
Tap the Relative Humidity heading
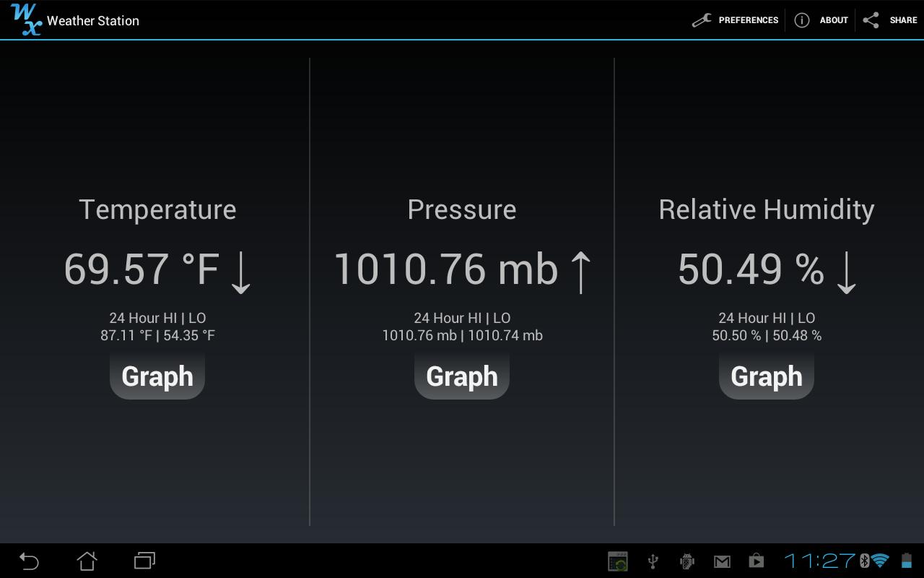click(x=767, y=210)
